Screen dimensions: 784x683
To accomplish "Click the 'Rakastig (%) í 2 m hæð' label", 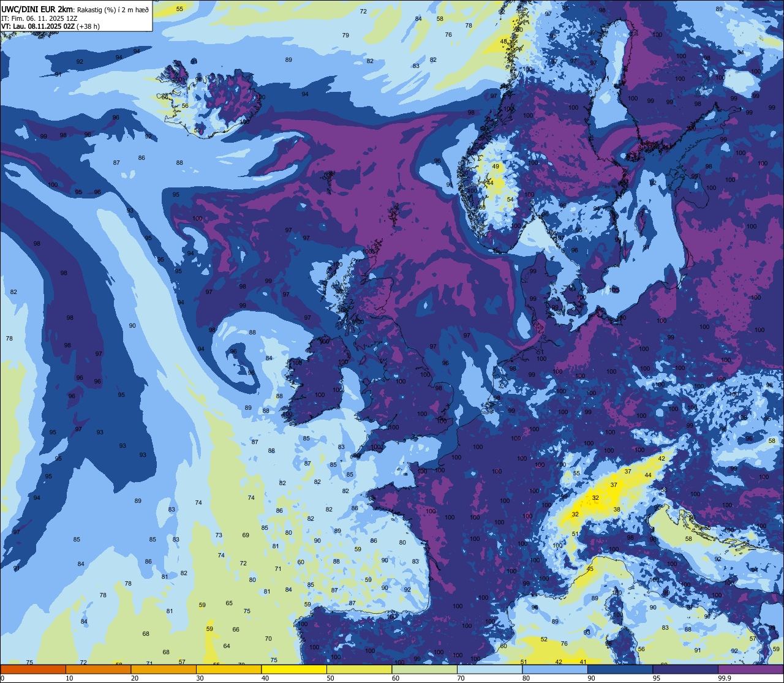I will [x=113, y=9].
